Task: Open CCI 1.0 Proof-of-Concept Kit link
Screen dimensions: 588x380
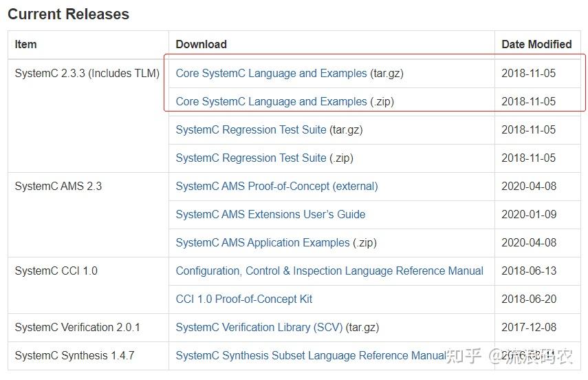Action: (x=243, y=299)
